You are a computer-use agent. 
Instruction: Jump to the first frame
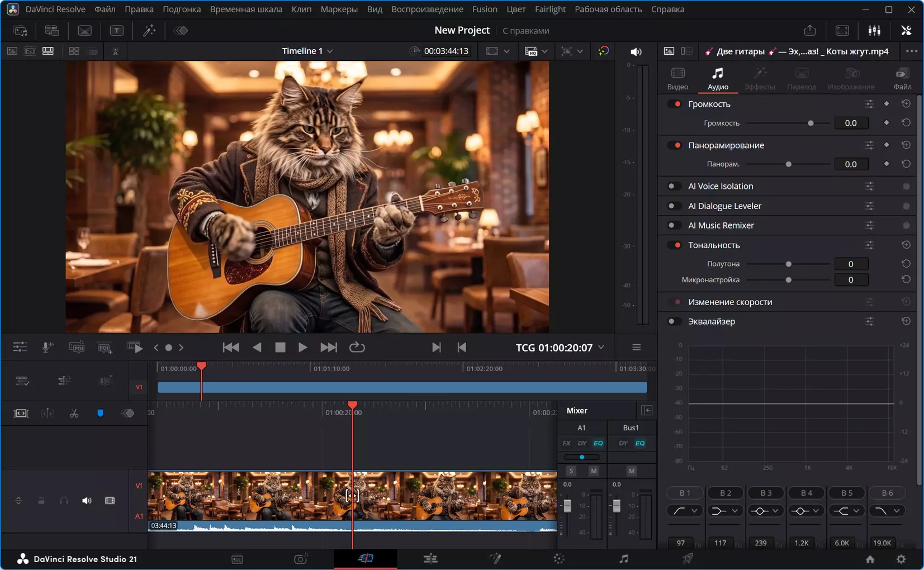231,348
